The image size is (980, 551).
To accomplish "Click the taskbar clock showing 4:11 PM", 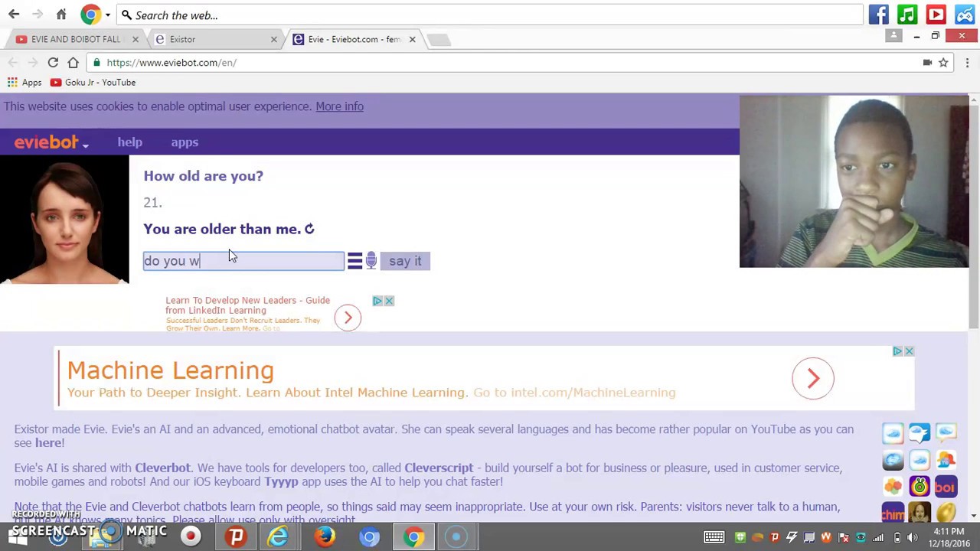I will tap(949, 536).
